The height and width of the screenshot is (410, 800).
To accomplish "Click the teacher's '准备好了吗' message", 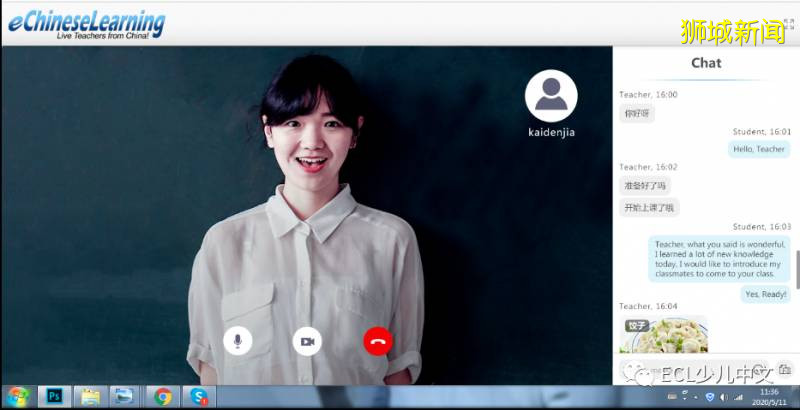I will pyautogui.click(x=645, y=186).
